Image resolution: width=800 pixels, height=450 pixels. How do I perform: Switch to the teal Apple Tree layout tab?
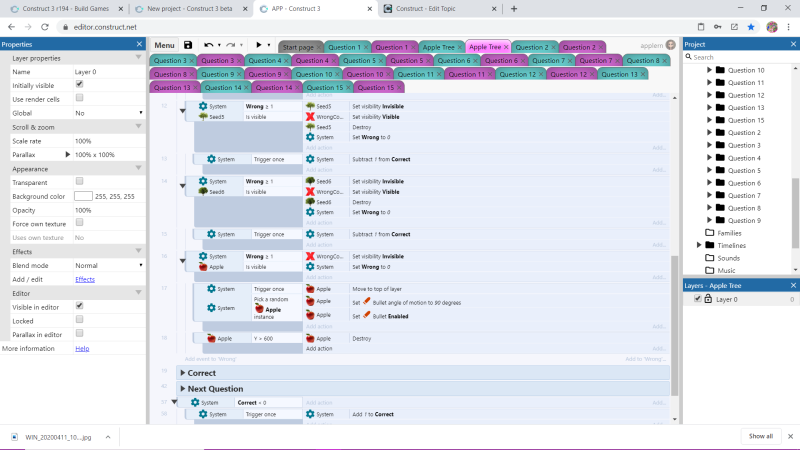point(438,47)
